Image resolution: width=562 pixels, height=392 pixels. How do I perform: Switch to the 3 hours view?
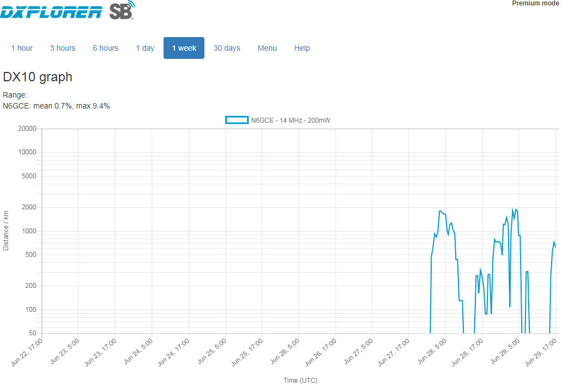point(63,48)
